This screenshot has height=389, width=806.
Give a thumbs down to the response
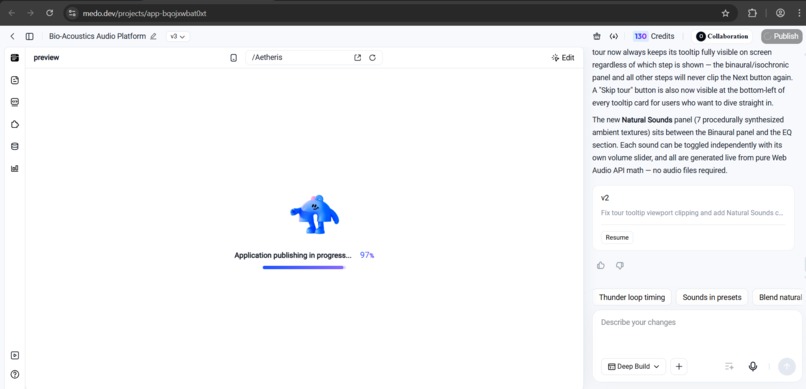point(620,265)
